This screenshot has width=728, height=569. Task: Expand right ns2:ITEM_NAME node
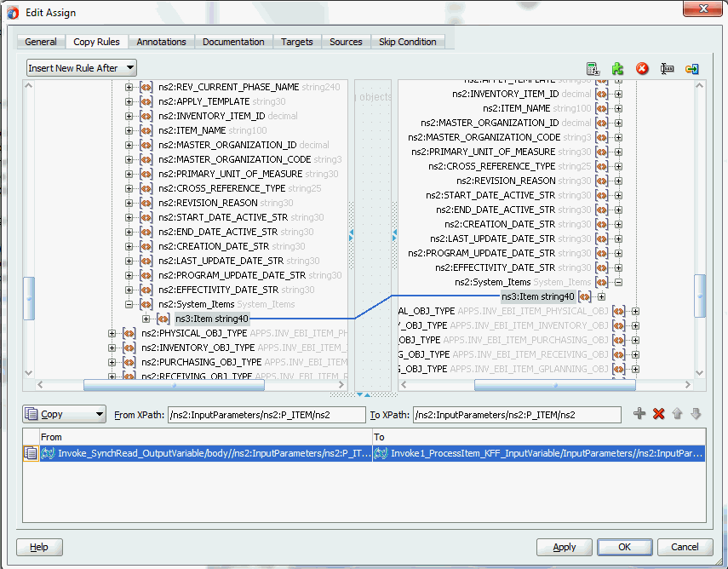618,108
